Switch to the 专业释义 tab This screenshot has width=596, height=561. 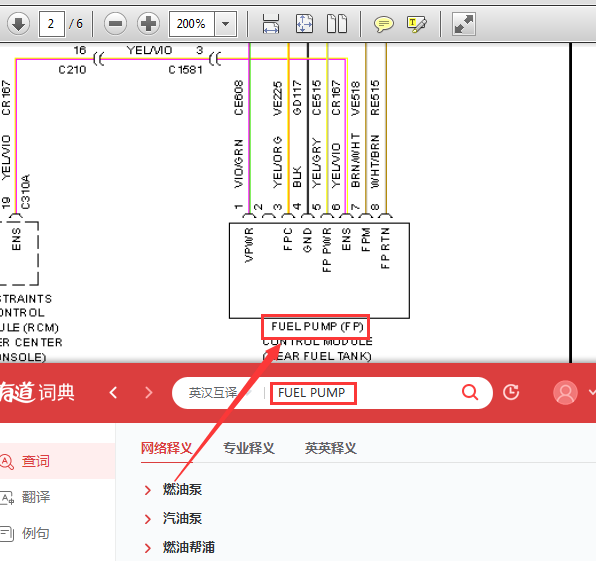[249, 448]
